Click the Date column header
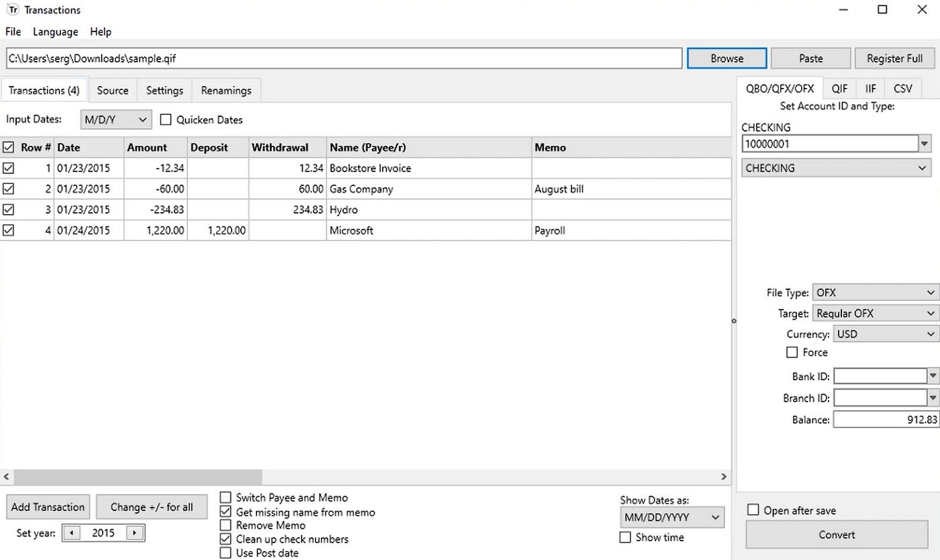940x560 pixels. [89, 147]
